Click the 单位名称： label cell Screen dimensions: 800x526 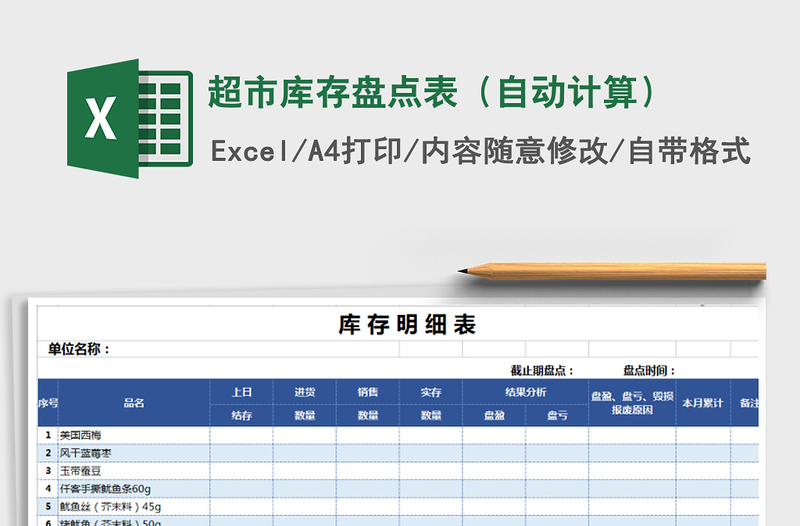[x=79, y=349]
